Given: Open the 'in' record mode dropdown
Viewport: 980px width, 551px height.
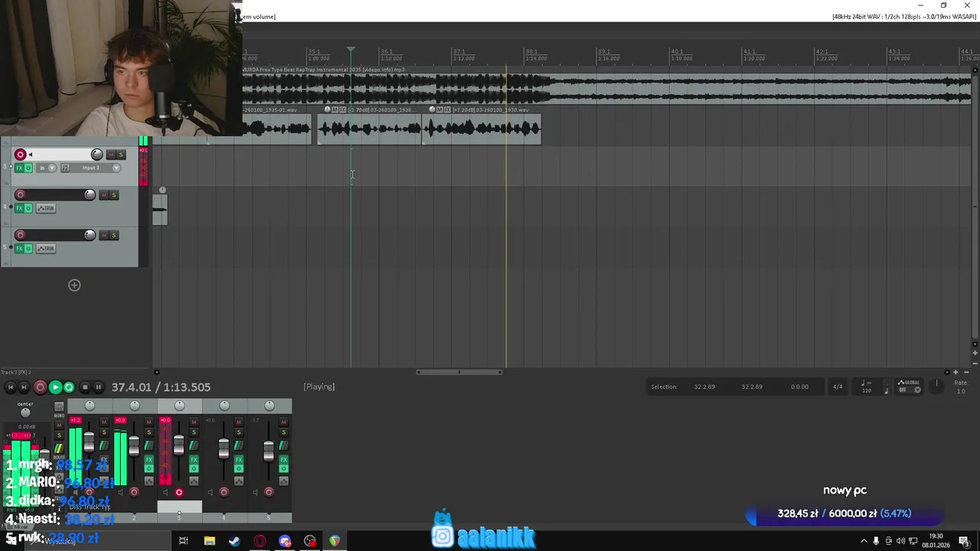Looking at the screenshot, I should coord(47,168).
